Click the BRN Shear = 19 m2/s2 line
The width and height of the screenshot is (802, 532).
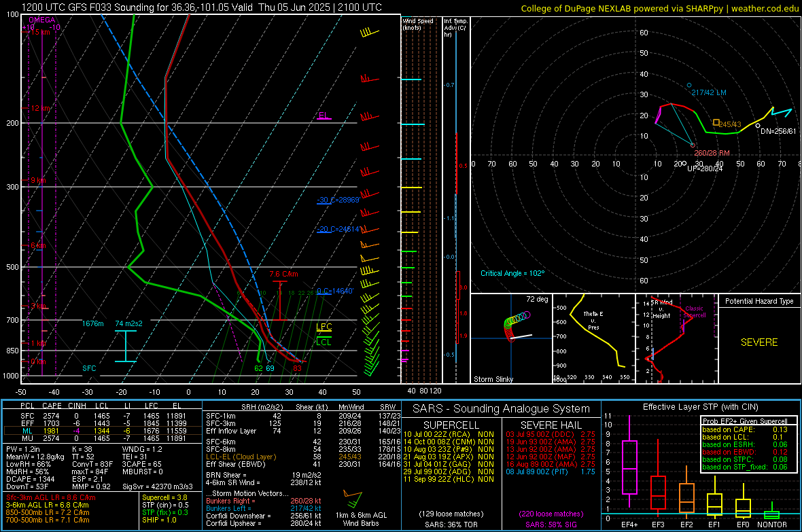click(x=264, y=475)
